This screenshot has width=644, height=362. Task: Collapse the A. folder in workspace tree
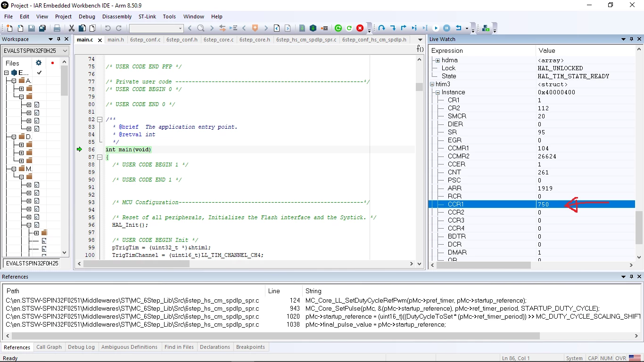[14, 81]
